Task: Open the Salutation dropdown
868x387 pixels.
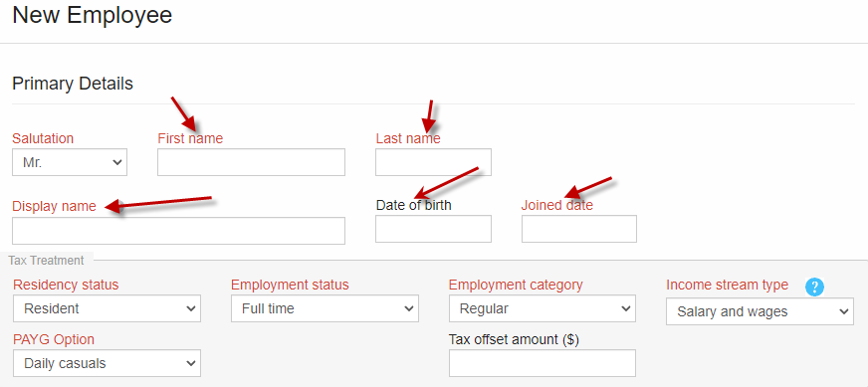Action: pos(70,162)
